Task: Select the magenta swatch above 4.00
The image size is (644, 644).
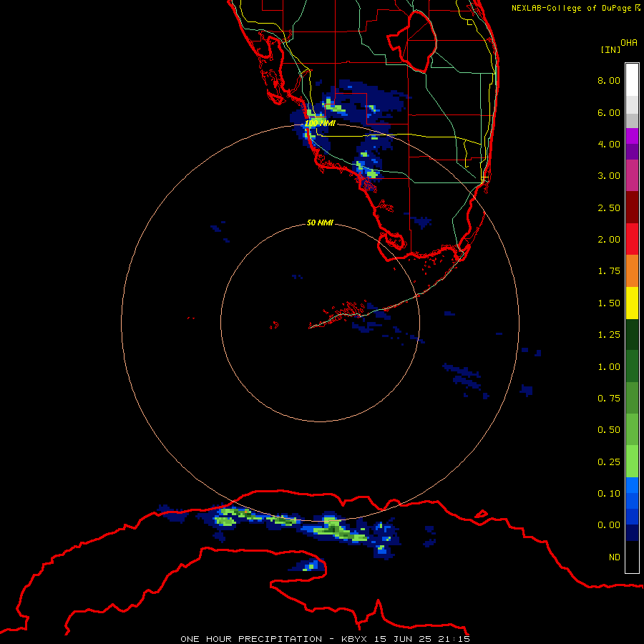Action: [x=632, y=136]
